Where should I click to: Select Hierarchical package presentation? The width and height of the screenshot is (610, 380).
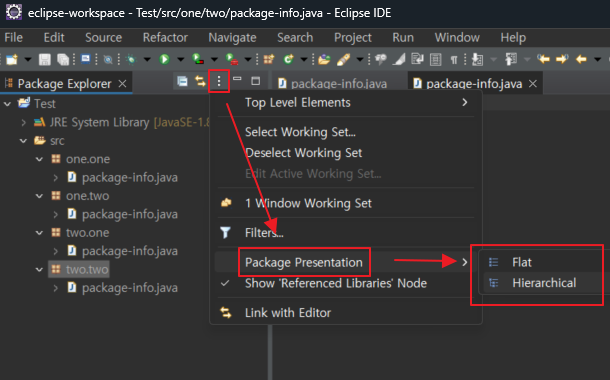click(543, 283)
